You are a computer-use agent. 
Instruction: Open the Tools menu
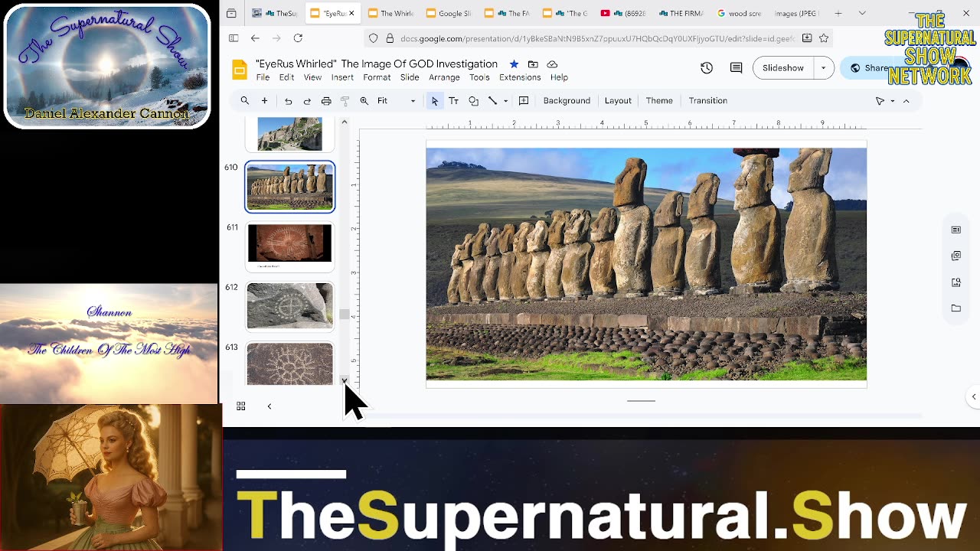click(x=479, y=77)
